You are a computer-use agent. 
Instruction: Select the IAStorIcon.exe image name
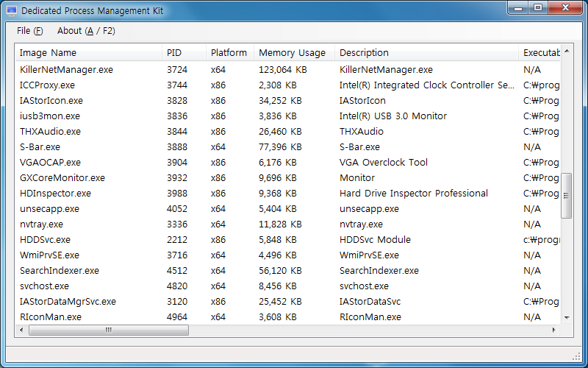tap(51, 101)
